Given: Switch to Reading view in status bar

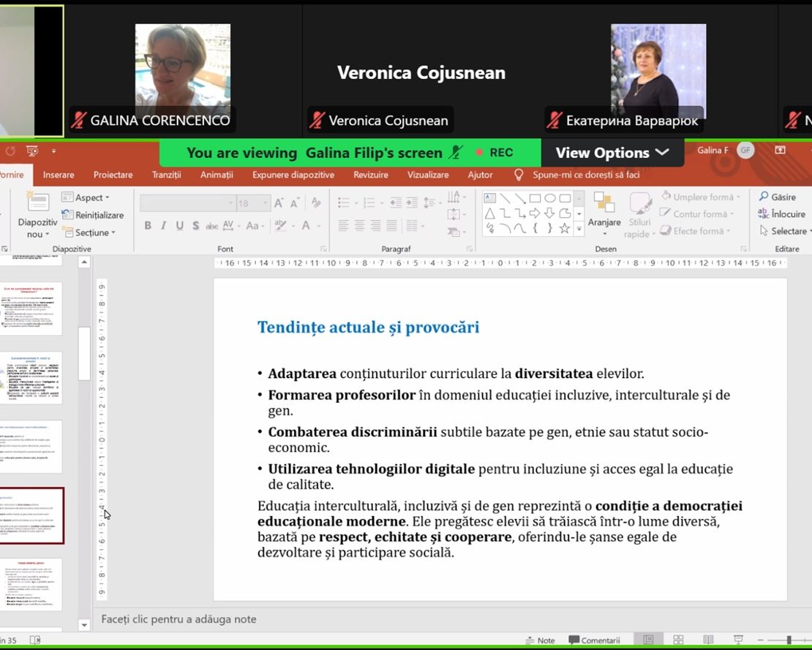Looking at the screenshot, I should point(707,640).
